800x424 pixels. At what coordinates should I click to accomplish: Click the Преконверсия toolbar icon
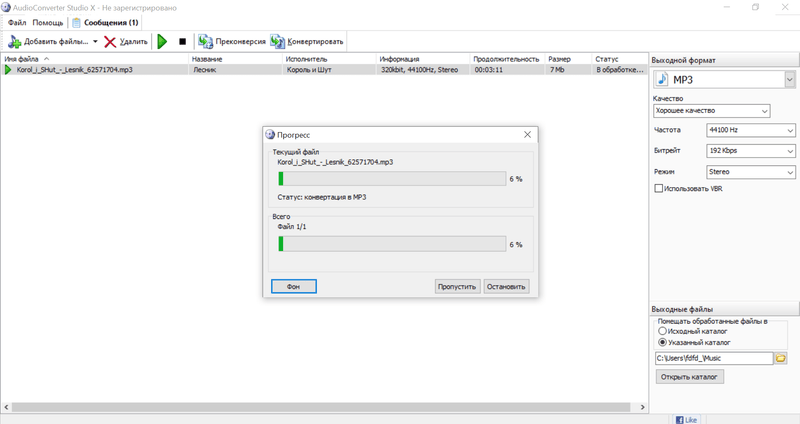205,42
